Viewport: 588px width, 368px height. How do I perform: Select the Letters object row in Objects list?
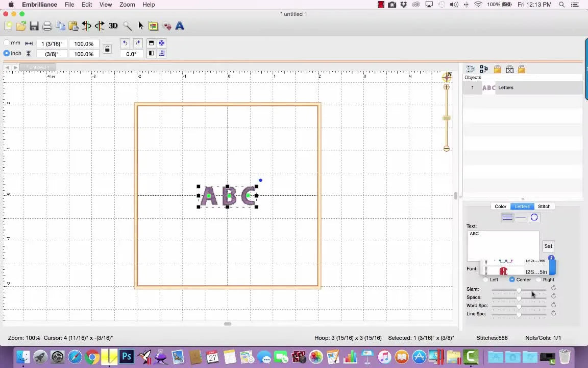(523, 87)
